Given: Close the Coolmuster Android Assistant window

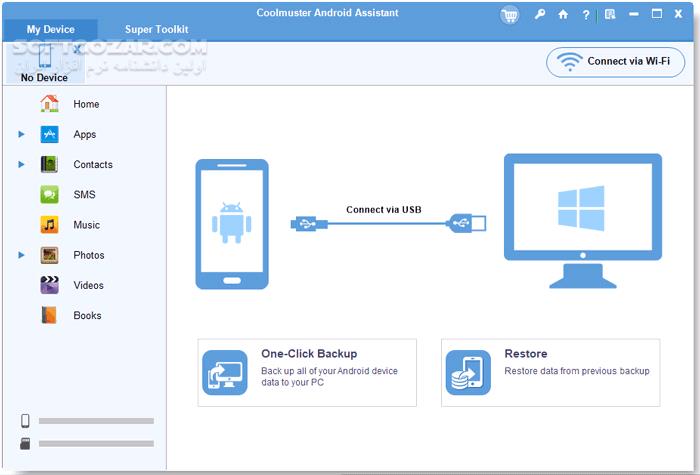Looking at the screenshot, I should click(x=678, y=14).
